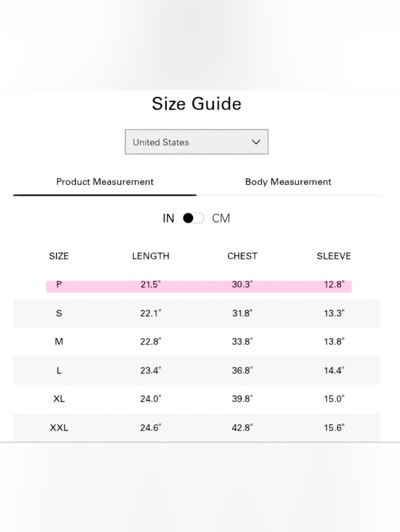Choose the M size row

196,342
